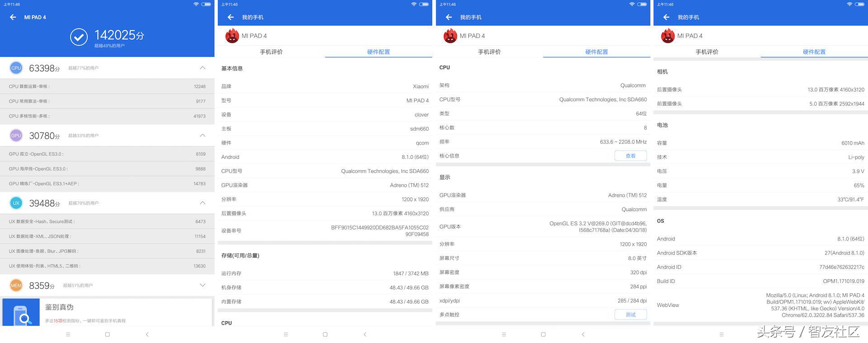
Task: Tap home nav button in CPU details panel
Action: click(543, 334)
